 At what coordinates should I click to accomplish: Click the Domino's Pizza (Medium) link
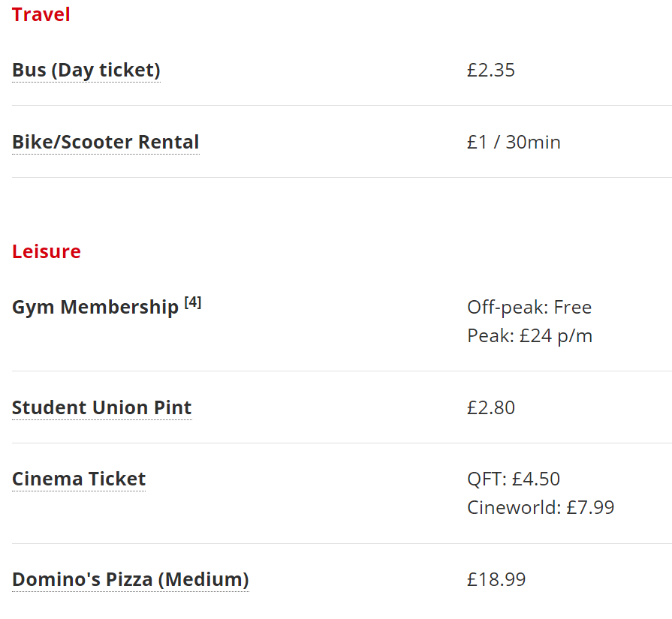[131, 579]
